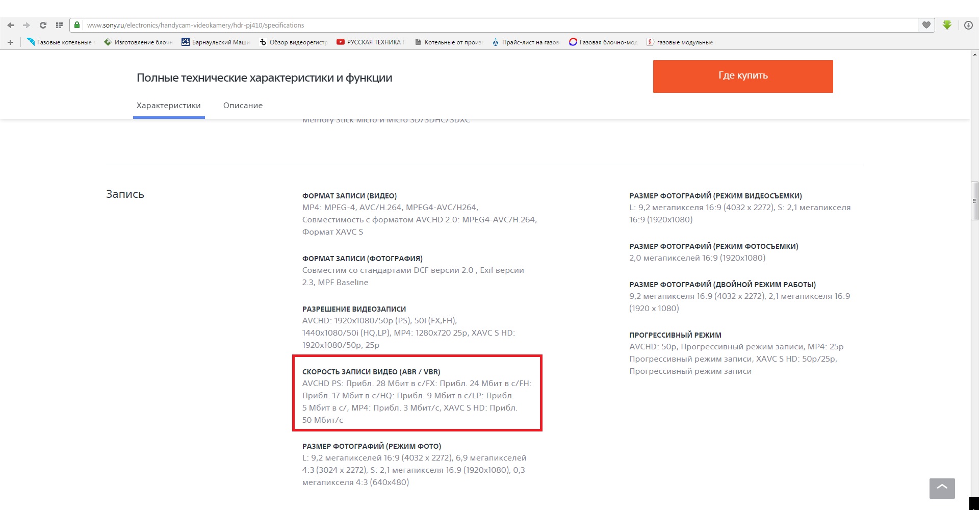Click the text 2,0 мегапикселей 16:9 (1920x1080)
The height and width of the screenshot is (510, 980).
697,258
